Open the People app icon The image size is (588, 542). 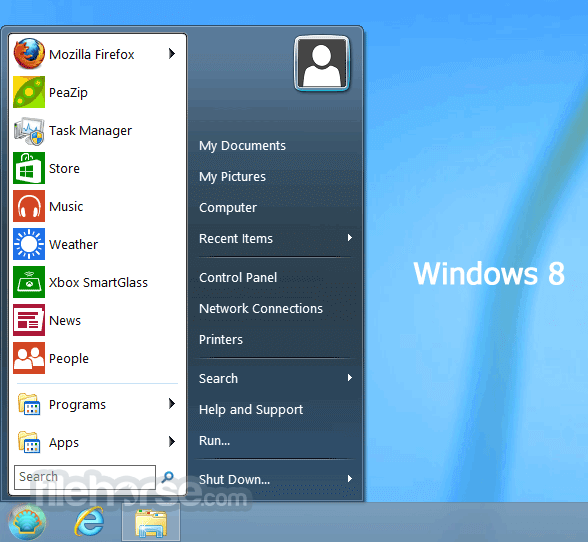[x=29, y=358]
